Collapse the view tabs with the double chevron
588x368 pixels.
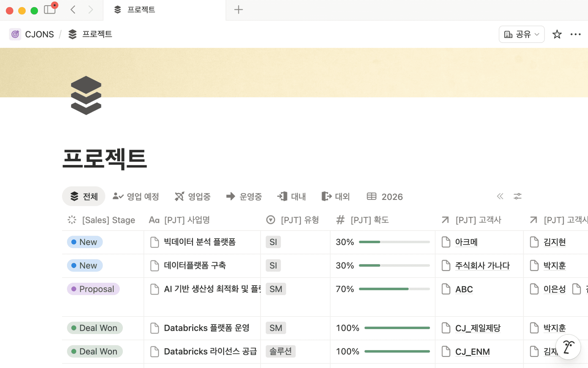(x=500, y=196)
